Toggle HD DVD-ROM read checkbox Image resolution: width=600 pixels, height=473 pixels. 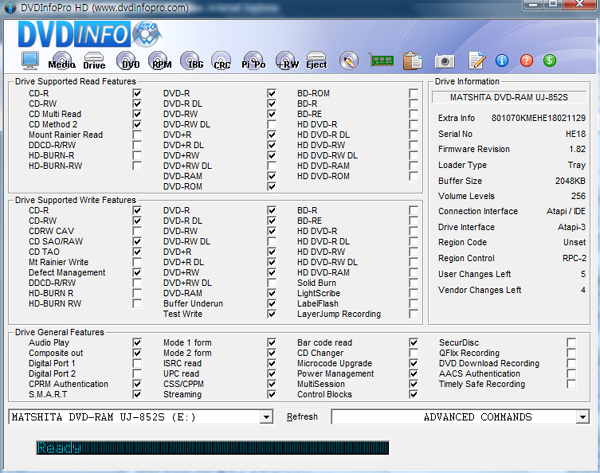click(x=413, y=176)
